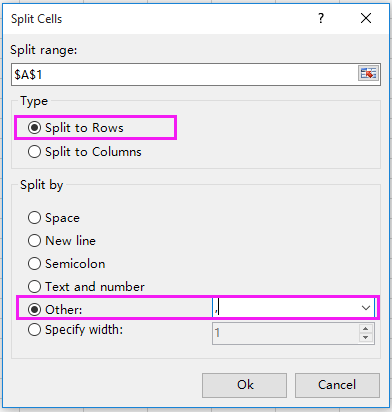
Task: Click the Split range input field
Action: pyautogui.click(x=185, y=74)
